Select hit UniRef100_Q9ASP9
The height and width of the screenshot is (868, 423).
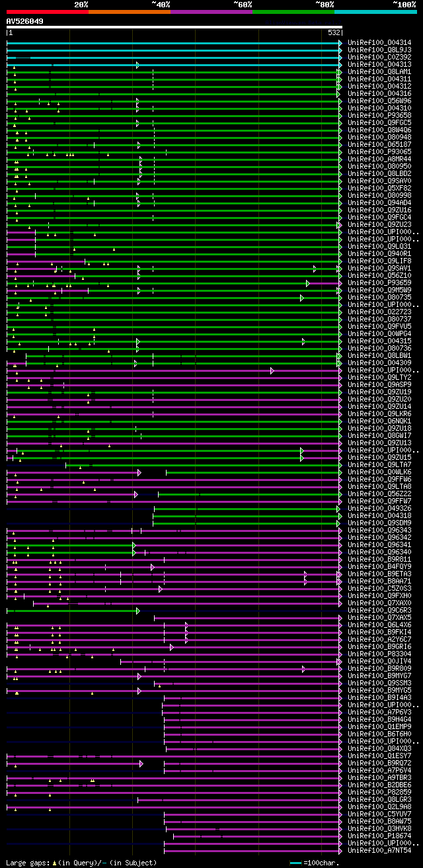pos(379,385)
